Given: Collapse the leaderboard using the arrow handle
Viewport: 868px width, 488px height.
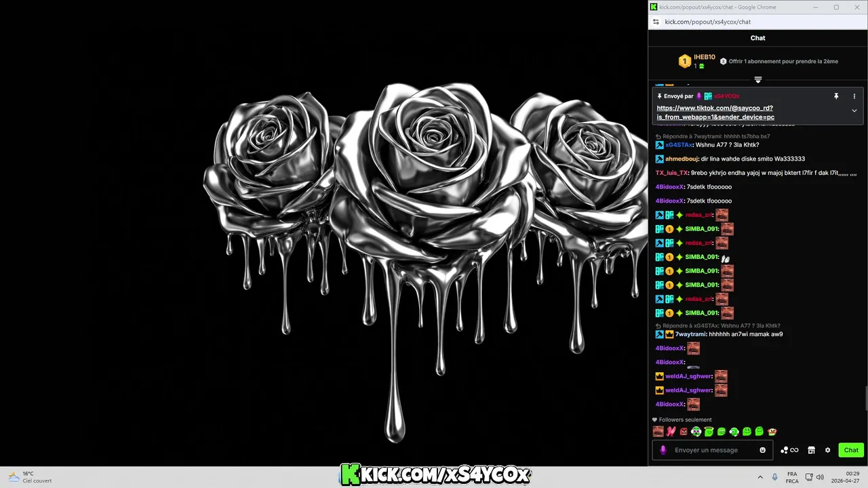Looking at the screenshot, I should click(x=758, y=80).
